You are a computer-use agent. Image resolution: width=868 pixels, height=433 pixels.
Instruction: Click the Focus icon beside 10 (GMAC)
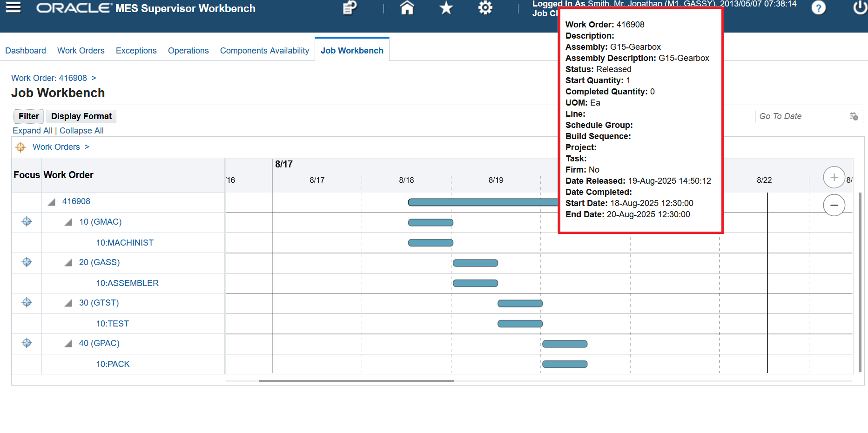pos(27,222)
